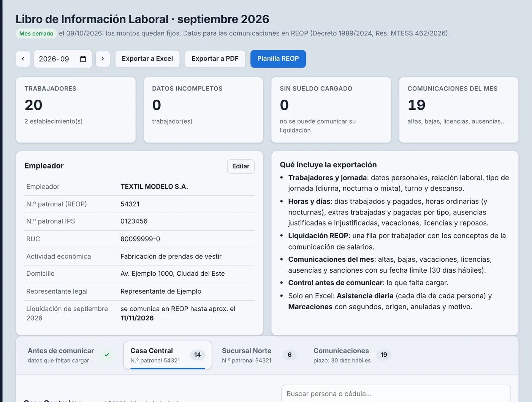Click N.º patronal (REOP) value 54321
The image size is (532, 402).
point(130,204)
